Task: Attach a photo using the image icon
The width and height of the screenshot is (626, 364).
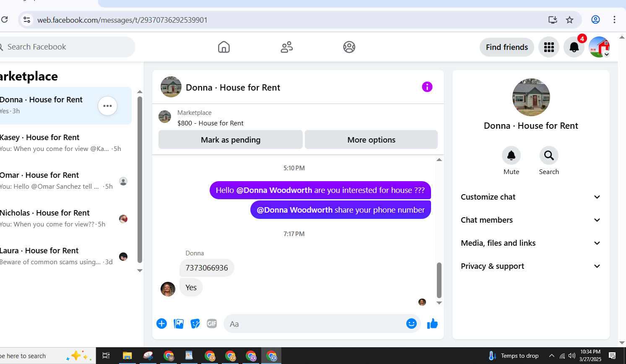Action: (179, 324)
